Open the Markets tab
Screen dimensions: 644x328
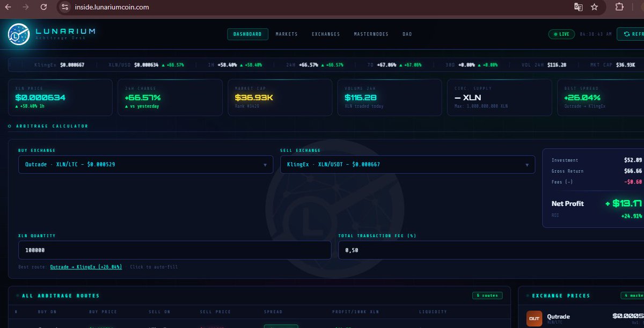(x=287, y=34)
